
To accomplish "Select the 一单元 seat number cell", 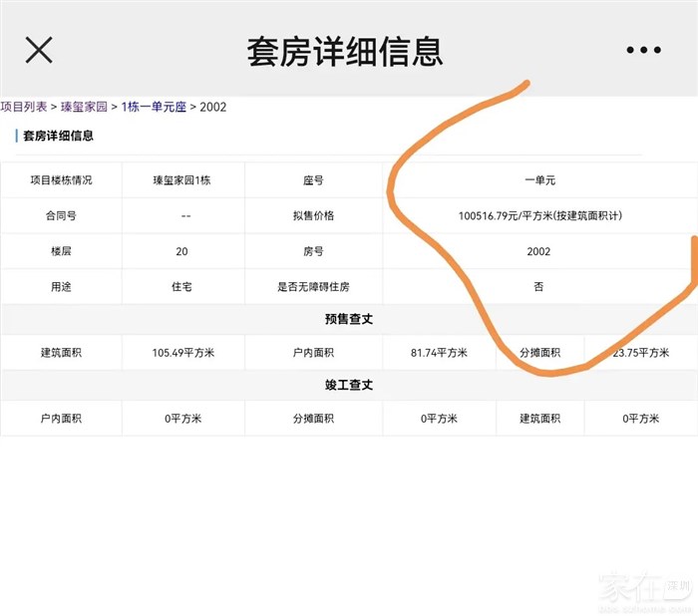I will [539, 180].
